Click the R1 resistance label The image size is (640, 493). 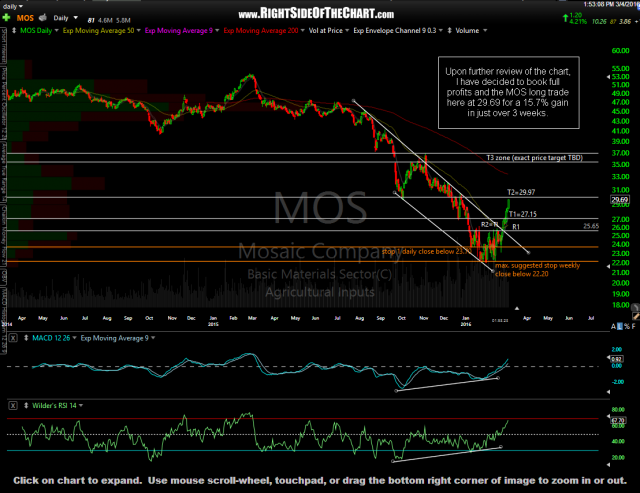pos(516,227)
